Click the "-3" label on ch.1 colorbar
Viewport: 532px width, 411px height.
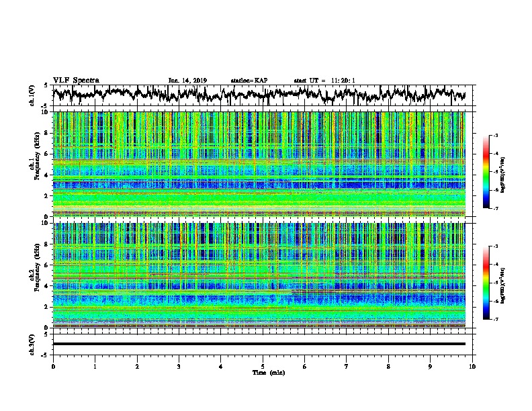(x=496, y=136)
